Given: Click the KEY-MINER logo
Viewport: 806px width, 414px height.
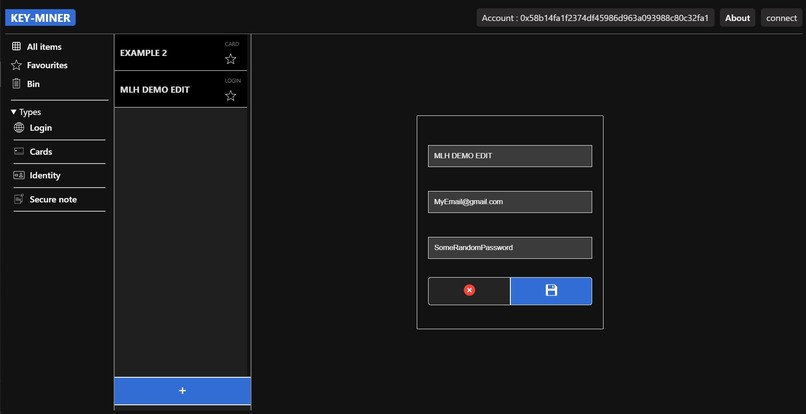Looking at the screenshot, I should pos(40,18).
